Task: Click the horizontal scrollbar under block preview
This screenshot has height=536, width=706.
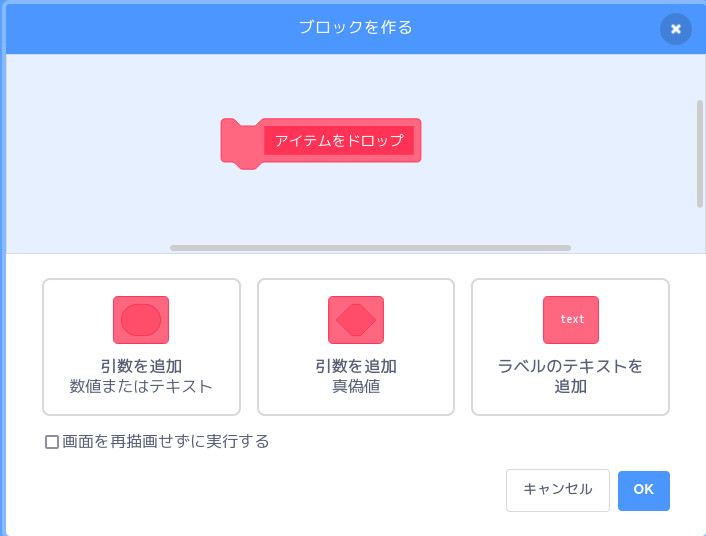Action: click(370, 248)
